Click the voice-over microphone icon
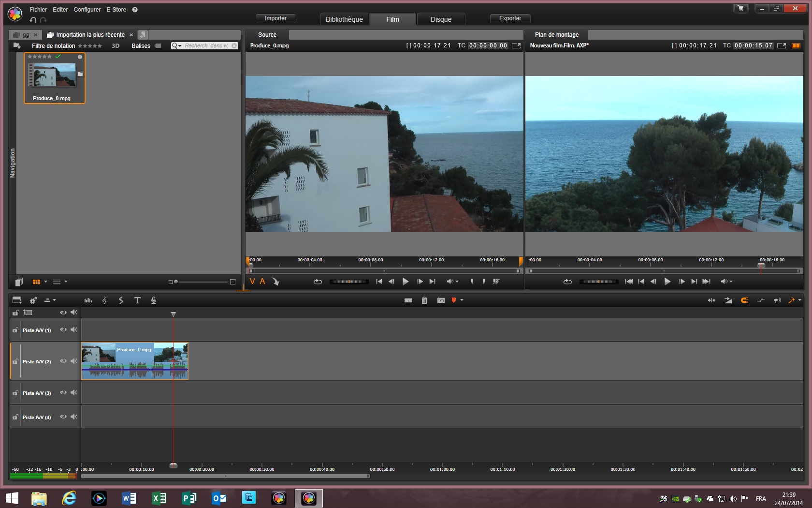Viewport: 812px width, 508px height. coord(154,300)
